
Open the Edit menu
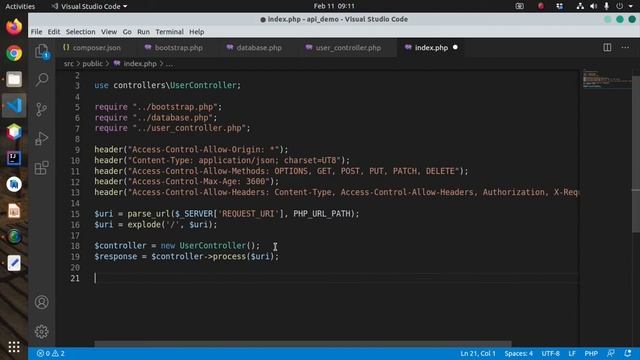click(53, 32)
